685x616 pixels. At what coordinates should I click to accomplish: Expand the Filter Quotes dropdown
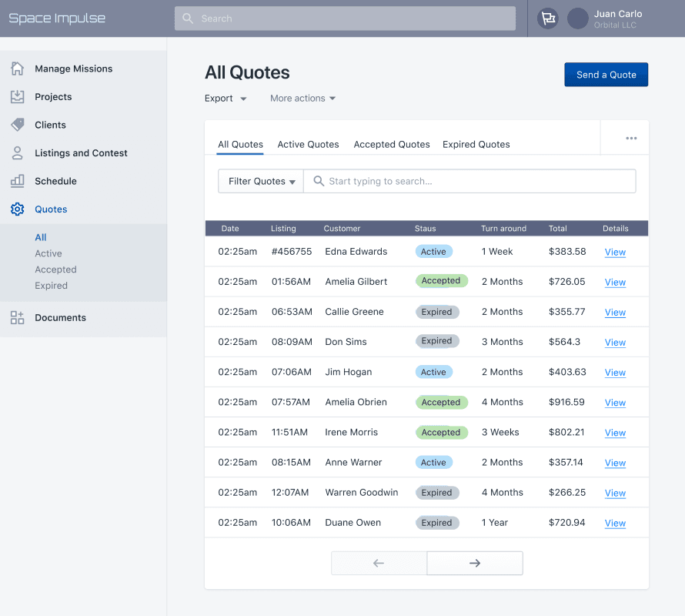(x=262, y=182)
